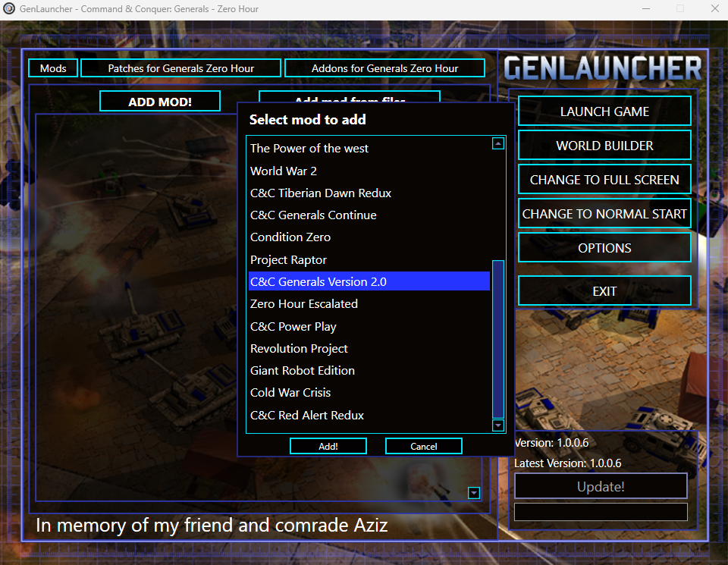Image resolution: width=728 pixels, height=565 pixels.
Task: Choose The Power of the west mod
Action: click(369, 148)
